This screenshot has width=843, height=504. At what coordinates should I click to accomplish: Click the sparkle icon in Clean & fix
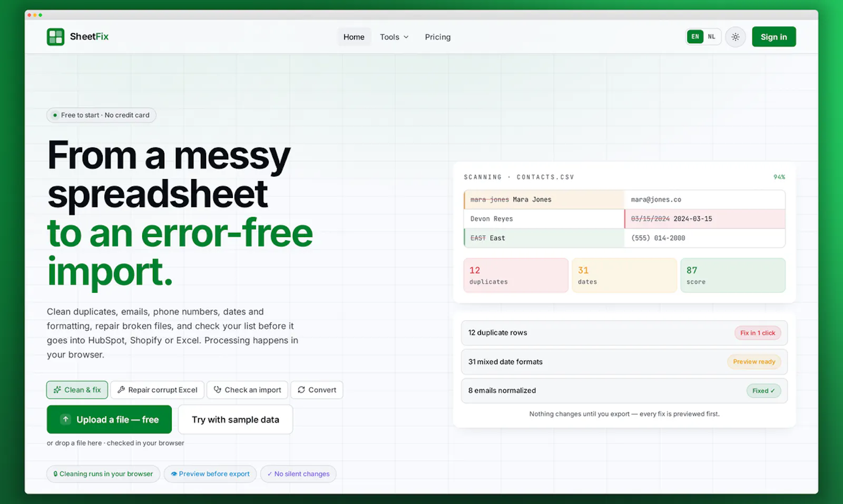point(57,390)
